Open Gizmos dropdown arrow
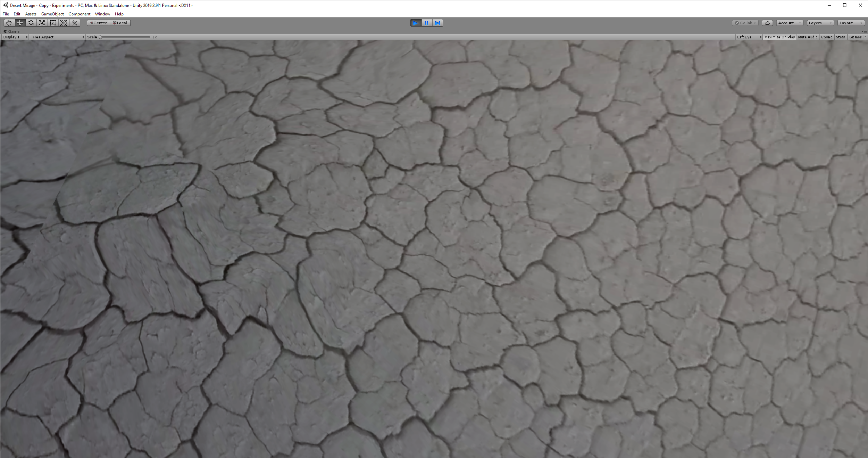Viewport: 868px width, 458px height. 865,37
